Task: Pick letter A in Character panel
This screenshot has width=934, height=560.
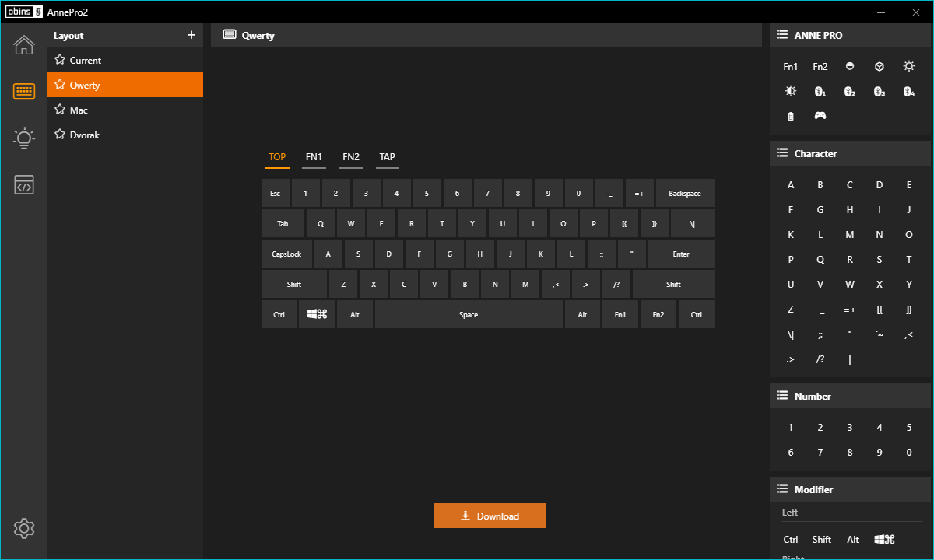Action: 791,185
